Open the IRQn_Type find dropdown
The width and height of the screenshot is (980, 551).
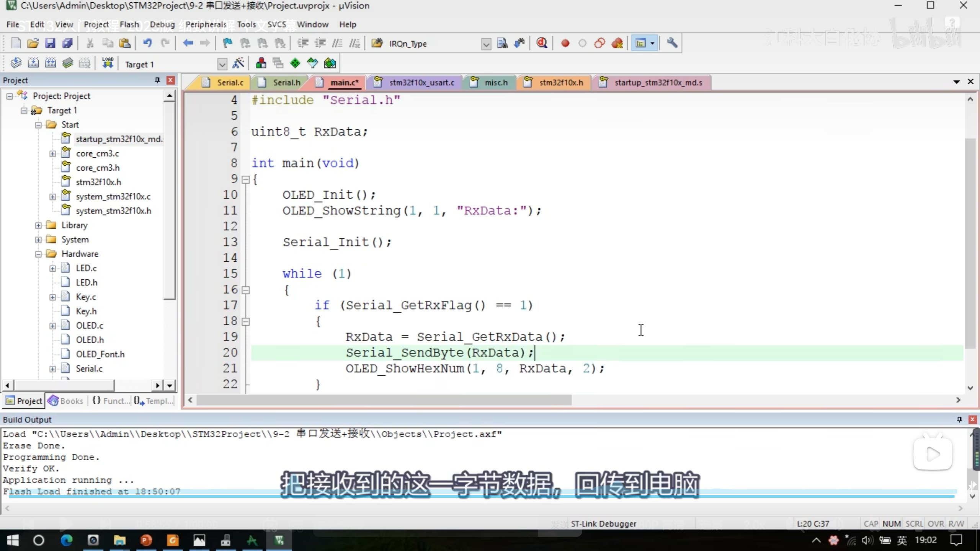point(486,44)
